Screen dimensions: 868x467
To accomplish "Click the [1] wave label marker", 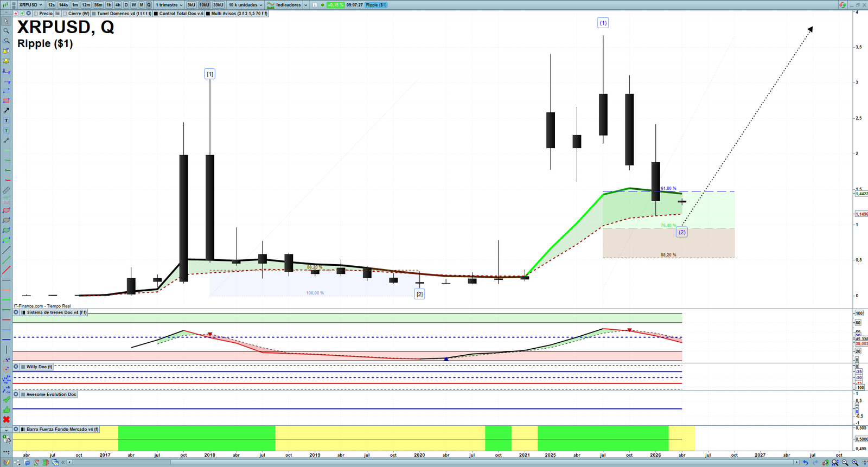I will click(210, 74).
